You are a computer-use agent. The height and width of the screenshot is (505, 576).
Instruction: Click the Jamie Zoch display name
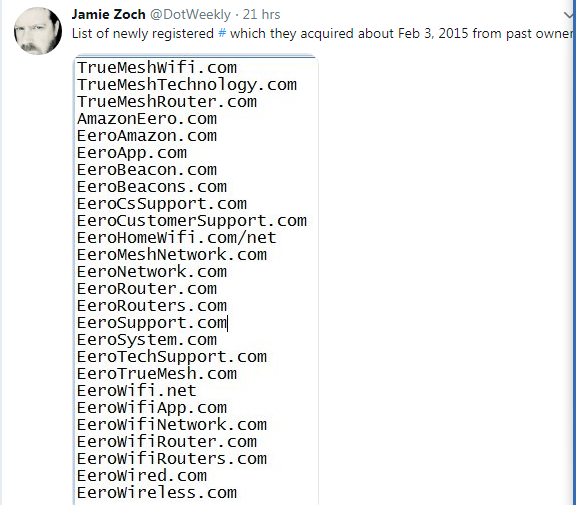109,15
